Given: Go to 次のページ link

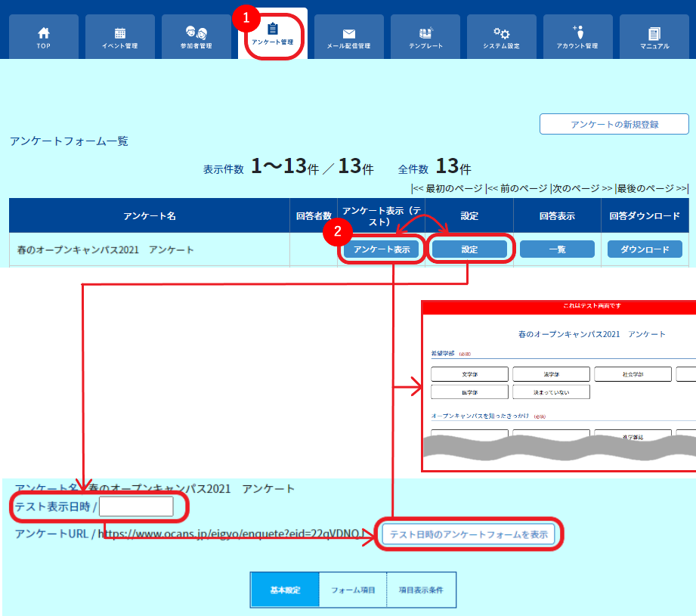Looking at the screenshot, I should (582, 189).
